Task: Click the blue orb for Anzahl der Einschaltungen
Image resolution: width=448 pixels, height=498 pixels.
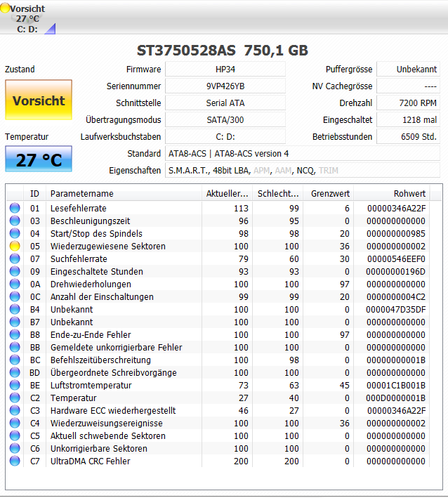Action: pos(15,296)
